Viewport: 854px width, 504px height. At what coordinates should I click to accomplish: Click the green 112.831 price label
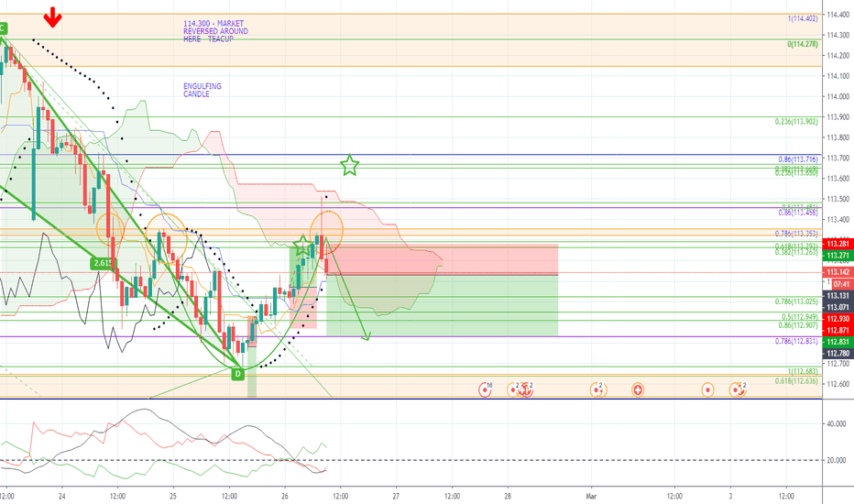(x=838, y=342)
